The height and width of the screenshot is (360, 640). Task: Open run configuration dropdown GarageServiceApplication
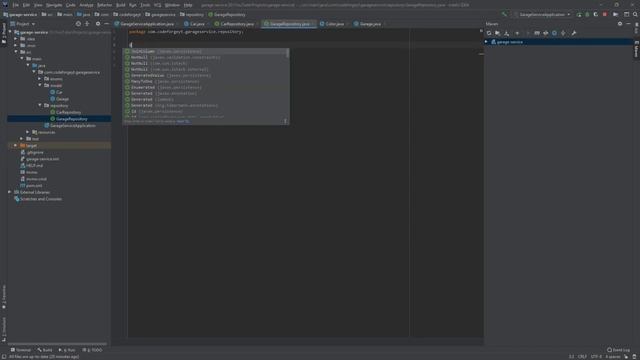tap(542, 14)
